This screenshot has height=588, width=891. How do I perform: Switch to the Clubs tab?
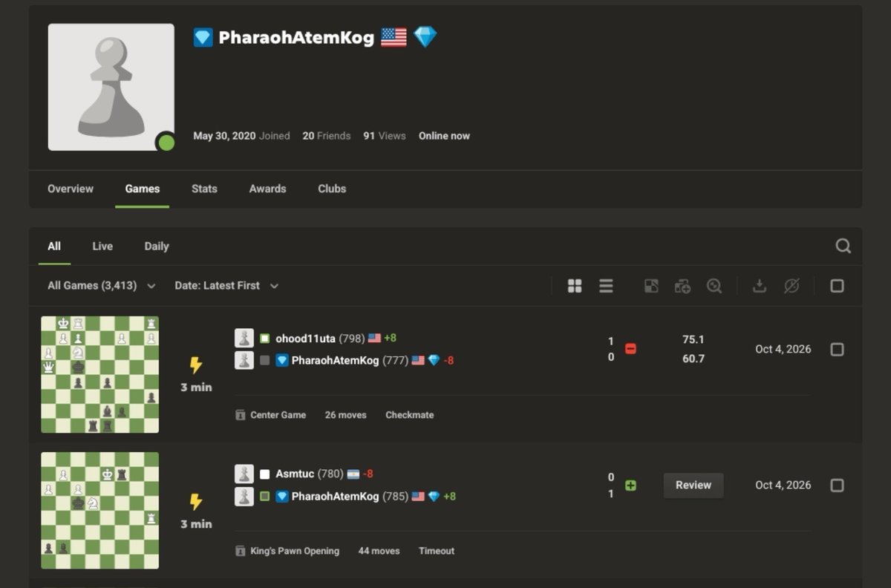(x=332, y=189)
